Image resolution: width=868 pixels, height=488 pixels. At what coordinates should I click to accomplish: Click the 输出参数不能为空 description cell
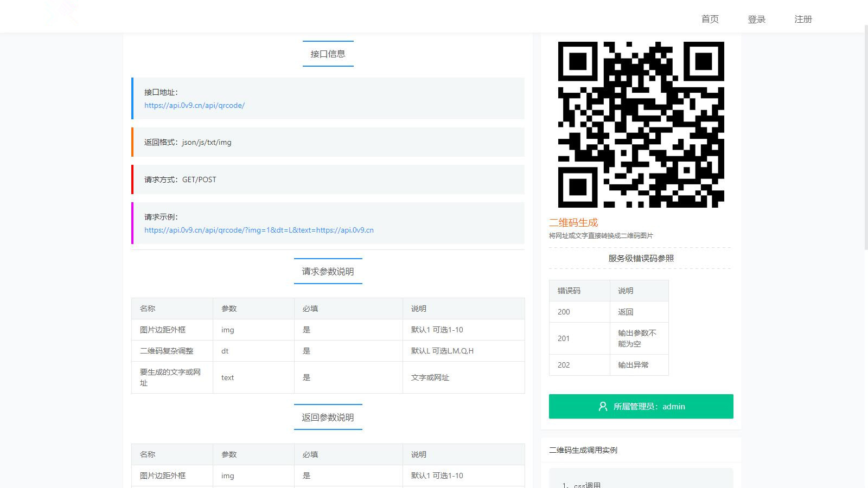pos(639,338)
